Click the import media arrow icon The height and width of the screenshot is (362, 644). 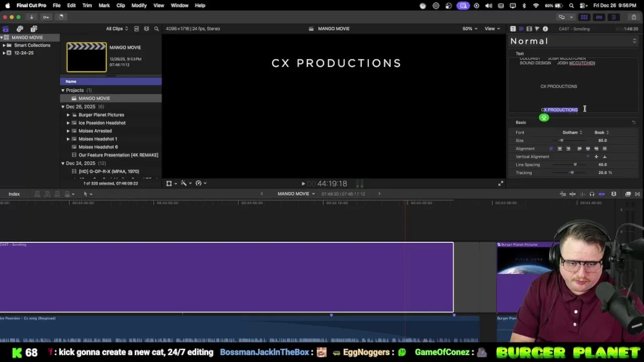click(31, 17)
